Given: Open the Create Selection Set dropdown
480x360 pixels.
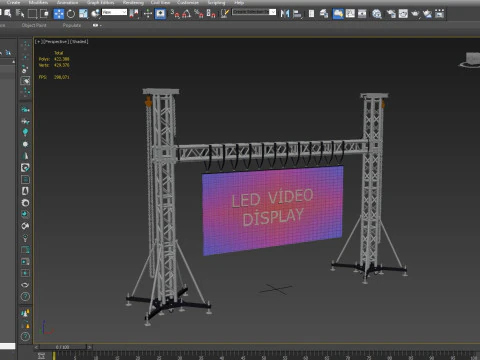Looking at the screenshot, I should point(254,12).
